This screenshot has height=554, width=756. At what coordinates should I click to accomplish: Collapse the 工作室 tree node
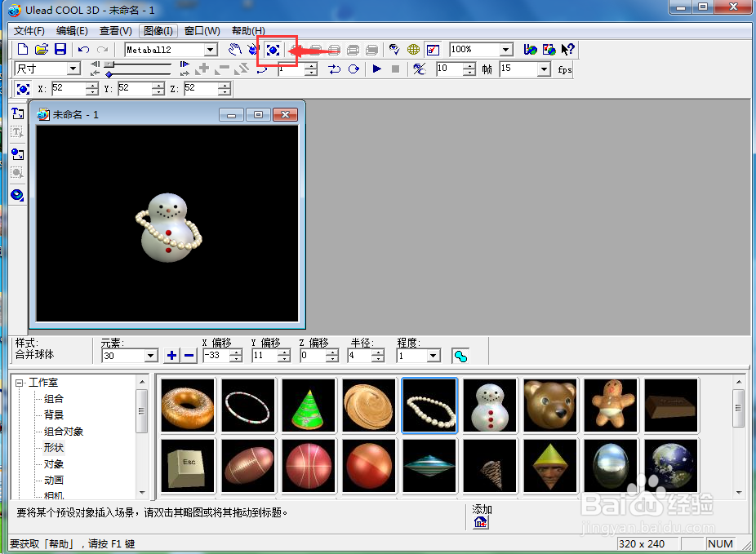[x=20, y=383]
